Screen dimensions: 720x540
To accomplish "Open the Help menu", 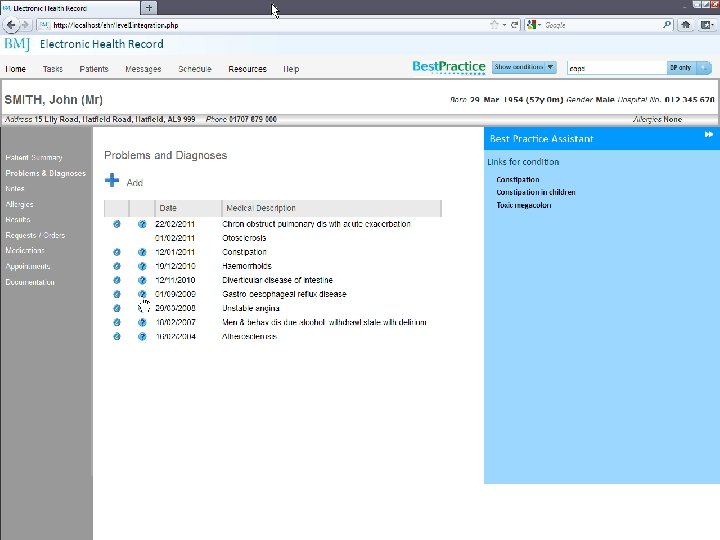I will (x=291, y=69).
